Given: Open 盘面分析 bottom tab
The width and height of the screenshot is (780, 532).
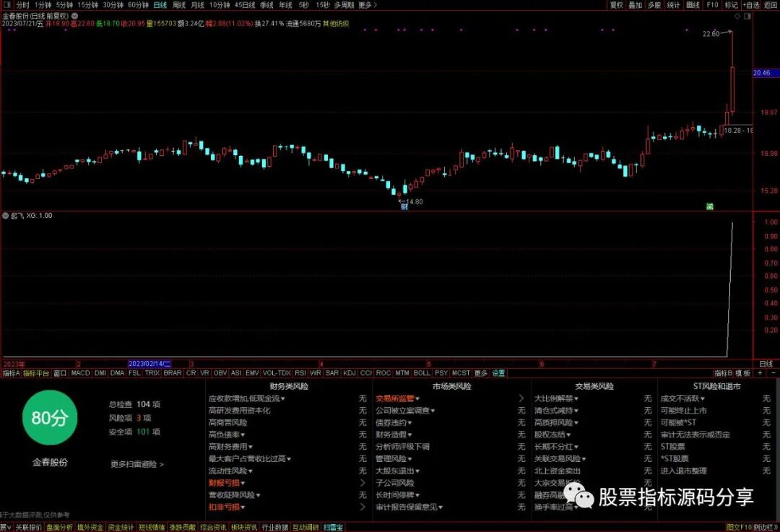Looking at the screenshot, I should [59, 528].
